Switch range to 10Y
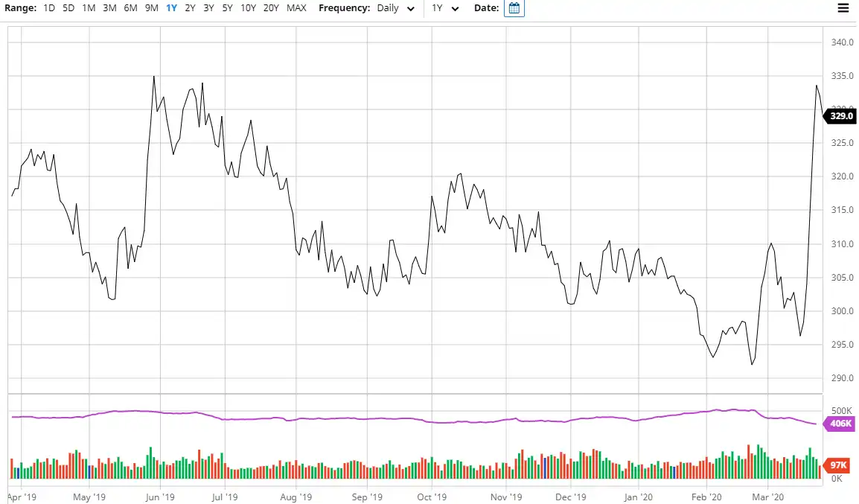859x504 pixels. point(248,8)
